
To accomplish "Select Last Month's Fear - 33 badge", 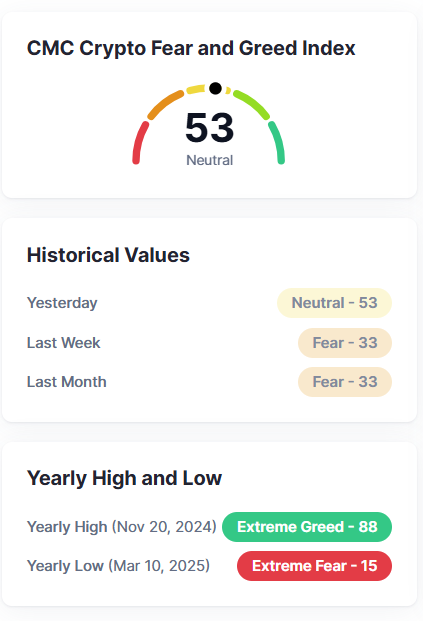I will tap(345, 382).
